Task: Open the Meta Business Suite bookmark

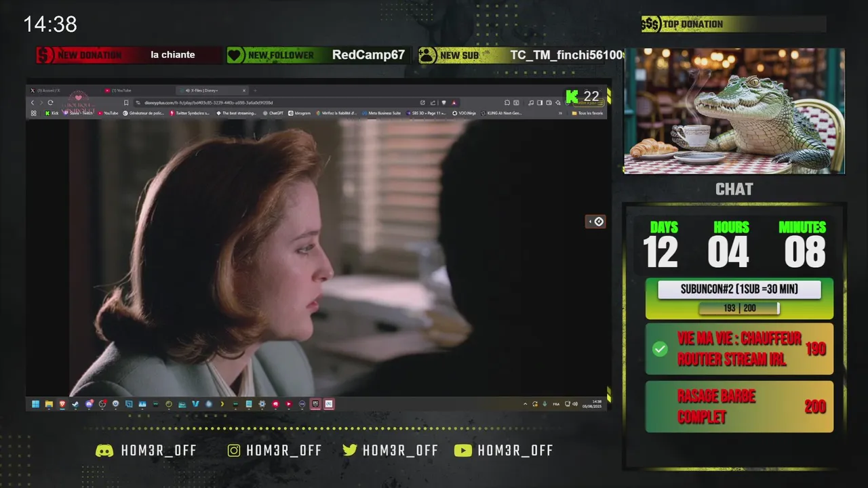Action: click(382, 113)
